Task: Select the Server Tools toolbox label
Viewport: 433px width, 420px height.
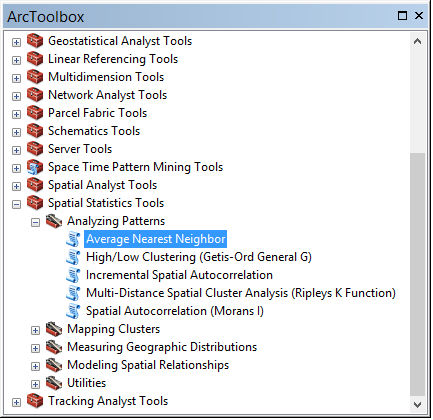Action: click(x=80, y=149)
